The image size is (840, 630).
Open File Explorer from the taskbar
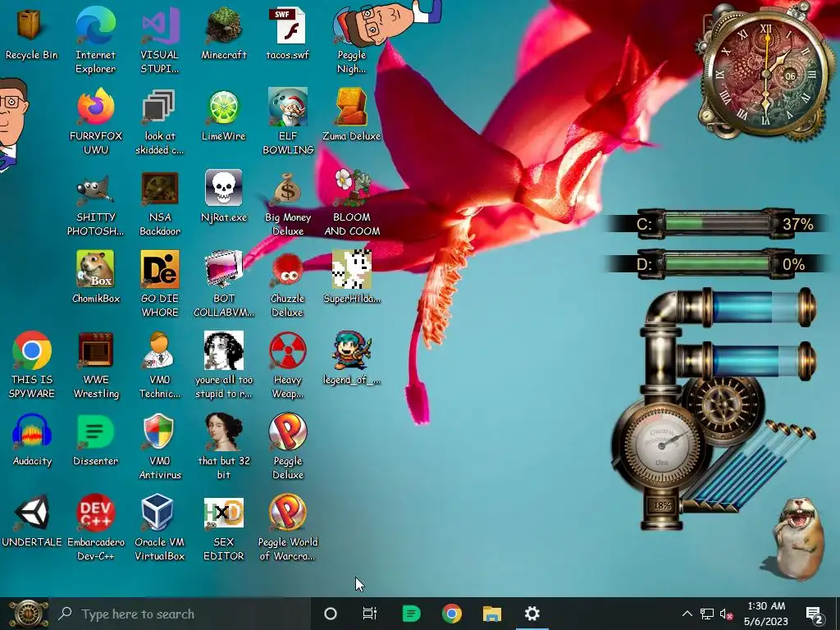(492, 614)
